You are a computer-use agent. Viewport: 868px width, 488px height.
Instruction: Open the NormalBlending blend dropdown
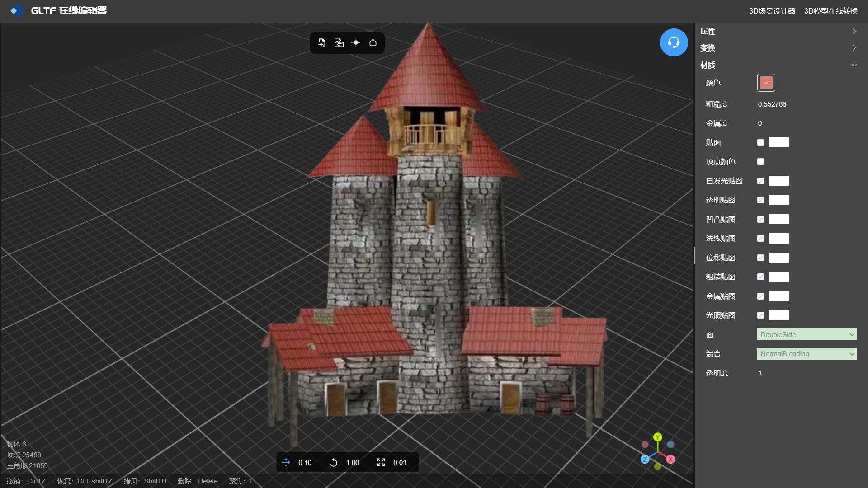807,354
